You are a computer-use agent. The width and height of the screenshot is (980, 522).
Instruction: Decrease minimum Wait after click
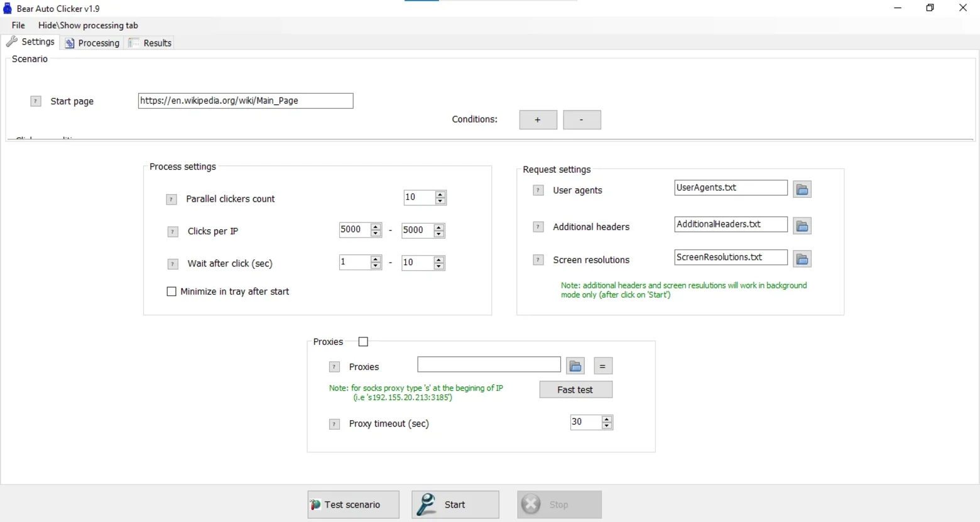point(376,266)
